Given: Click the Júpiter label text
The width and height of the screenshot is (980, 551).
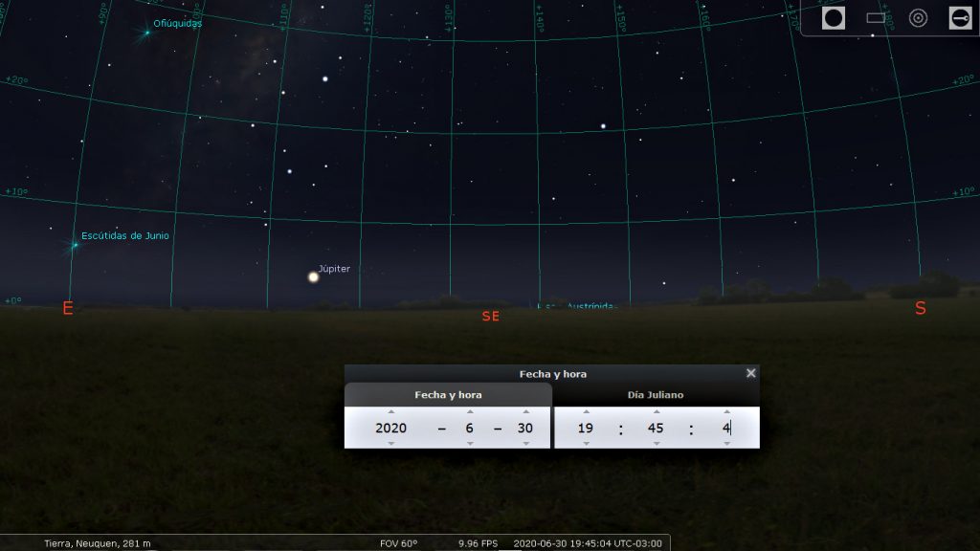Looking at the screenshot, I should point(334,269).
